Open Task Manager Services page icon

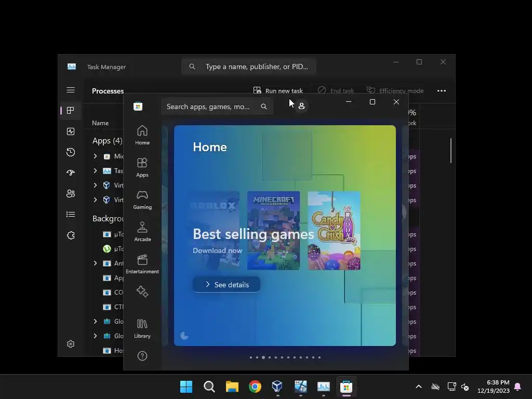click(71, 235)
